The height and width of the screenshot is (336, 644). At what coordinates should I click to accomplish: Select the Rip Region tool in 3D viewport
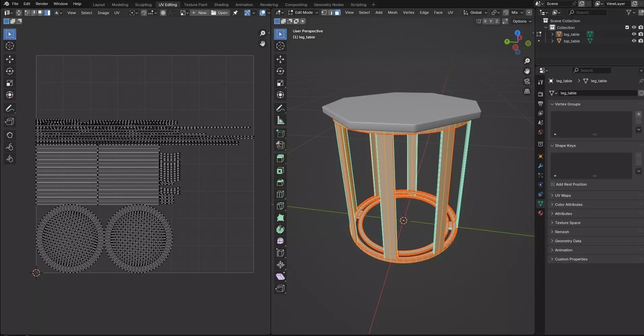tap(280, 288)
